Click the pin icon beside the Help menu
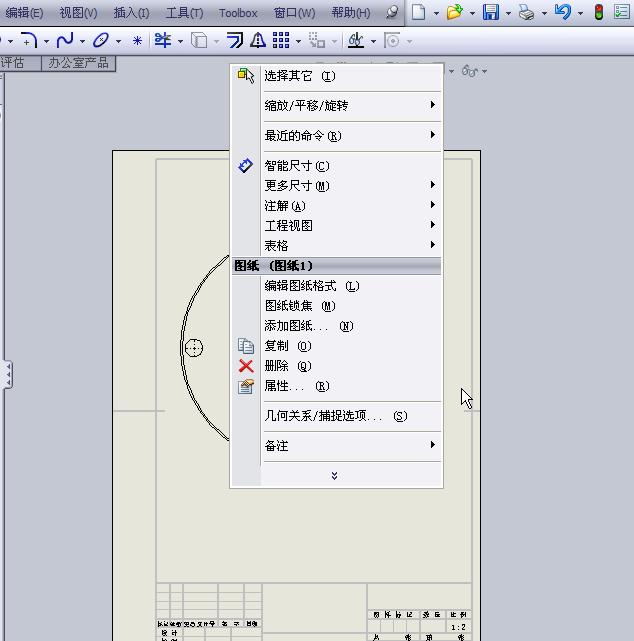The width and height of the screenshot is (634, 641). tap(392, 12)
